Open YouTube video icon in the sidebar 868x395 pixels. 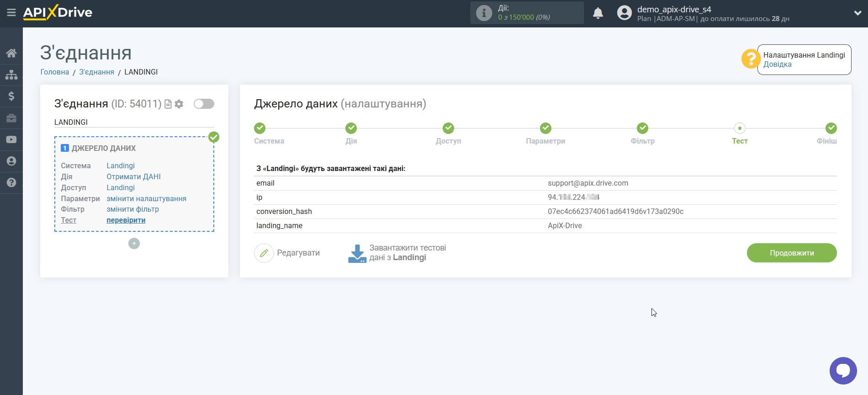point(11,139)
